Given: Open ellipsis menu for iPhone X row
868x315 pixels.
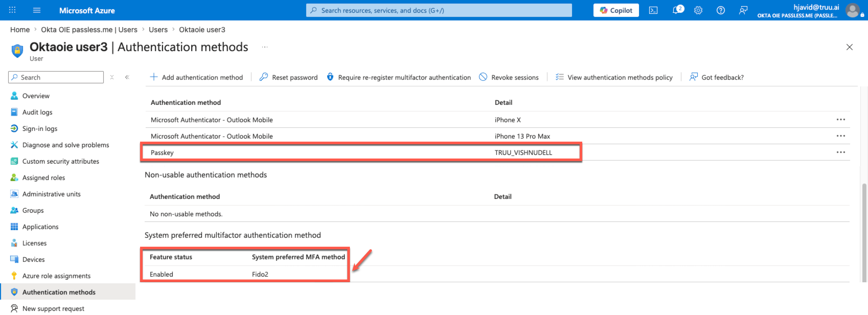Looking at the screenshot, I should 840,119.
